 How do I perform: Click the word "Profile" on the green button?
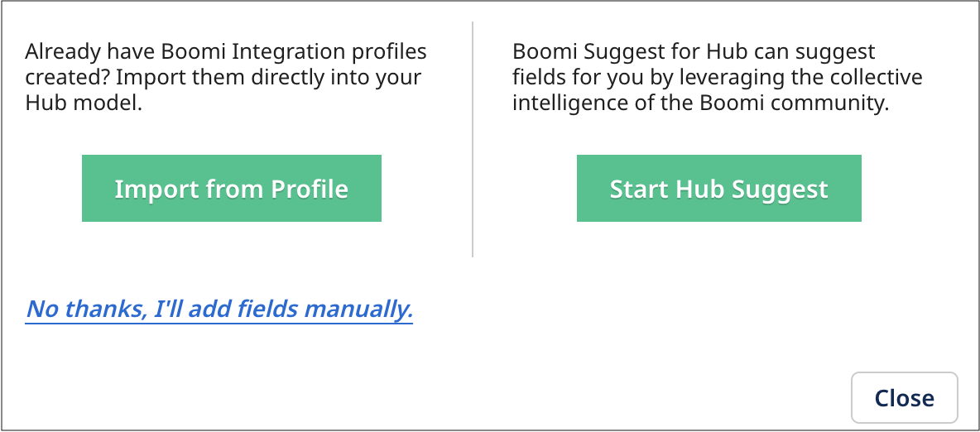click(x=310, y=189)
